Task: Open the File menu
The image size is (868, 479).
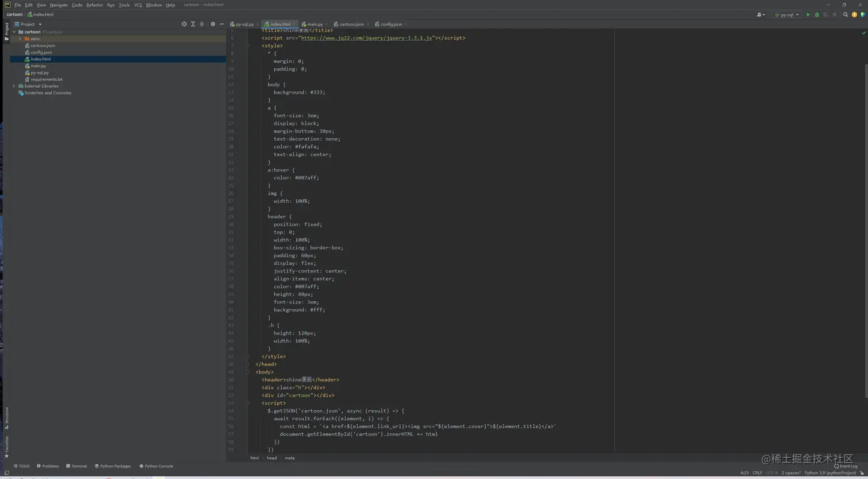Action: click(x=18, y=5)
